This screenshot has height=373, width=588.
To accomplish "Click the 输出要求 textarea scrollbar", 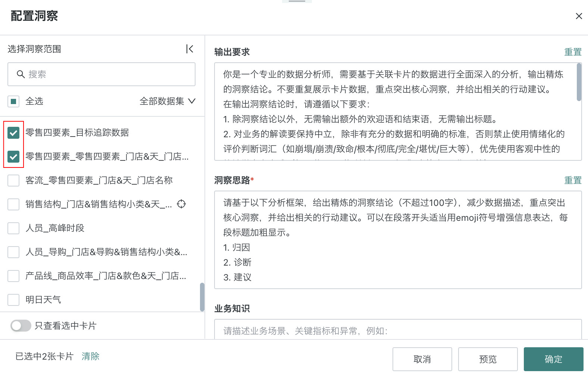I will tap(579, 82).
